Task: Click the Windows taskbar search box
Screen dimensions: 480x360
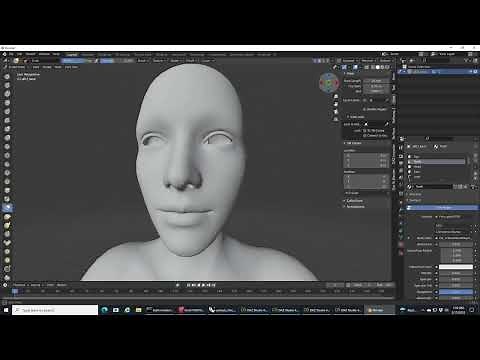Action: coord(55,310)
